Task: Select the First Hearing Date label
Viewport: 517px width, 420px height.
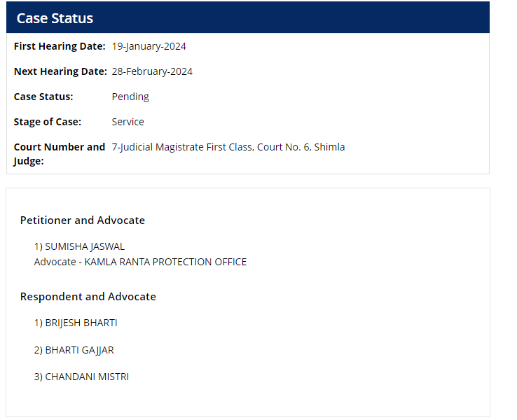Action: pos(60,46)
